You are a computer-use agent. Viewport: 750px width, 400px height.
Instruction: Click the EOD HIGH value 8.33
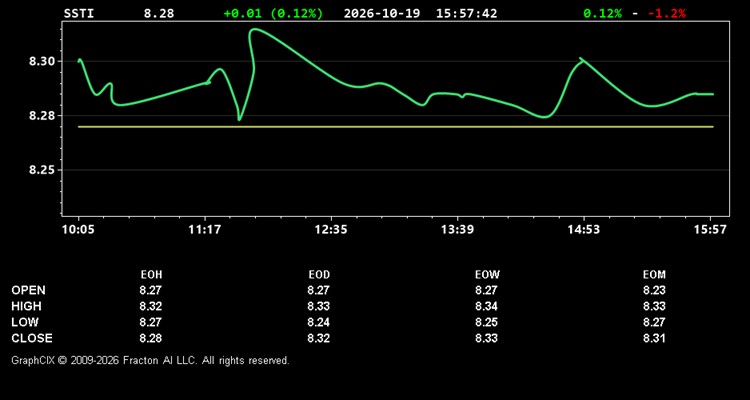pos(319,306)
